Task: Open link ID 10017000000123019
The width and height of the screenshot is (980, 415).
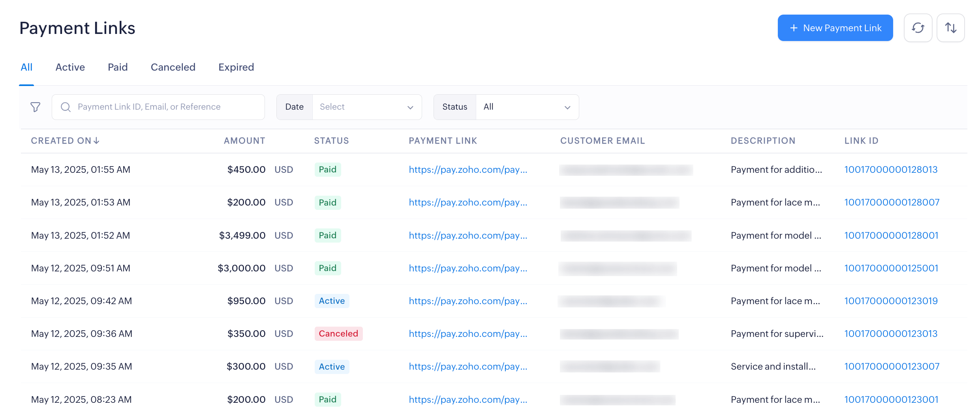Action: pos(890,301)
